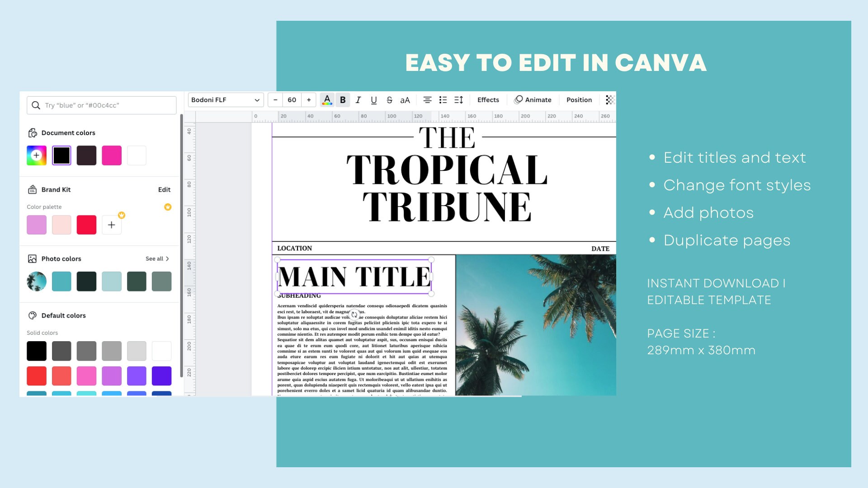
Task: Open transparency settings with the checkerboard icon
Action: [x=609, y=100]
